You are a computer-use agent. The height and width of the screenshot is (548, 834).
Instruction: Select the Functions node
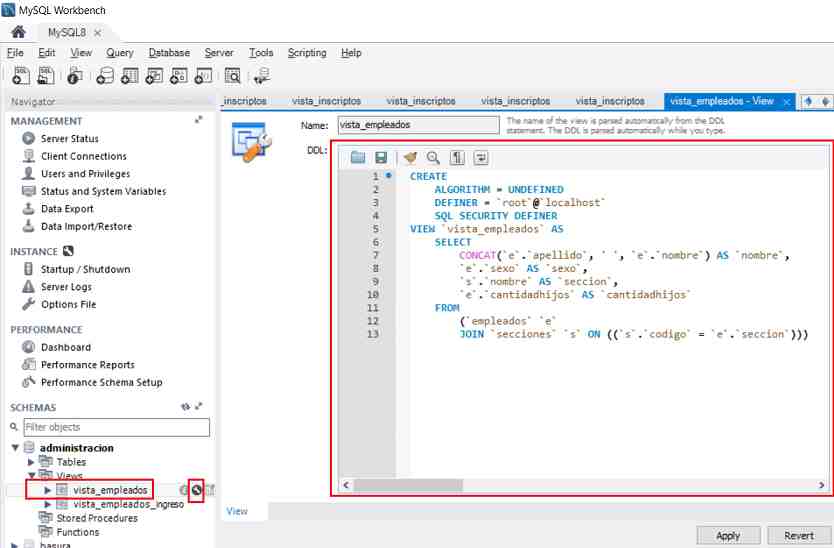(78, 532)
